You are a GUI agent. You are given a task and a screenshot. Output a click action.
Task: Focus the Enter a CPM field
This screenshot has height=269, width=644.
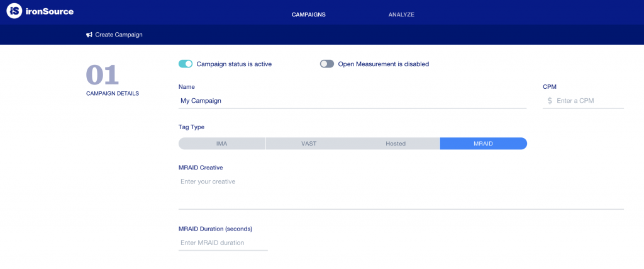pyautogui.click(x=588, y=101)
